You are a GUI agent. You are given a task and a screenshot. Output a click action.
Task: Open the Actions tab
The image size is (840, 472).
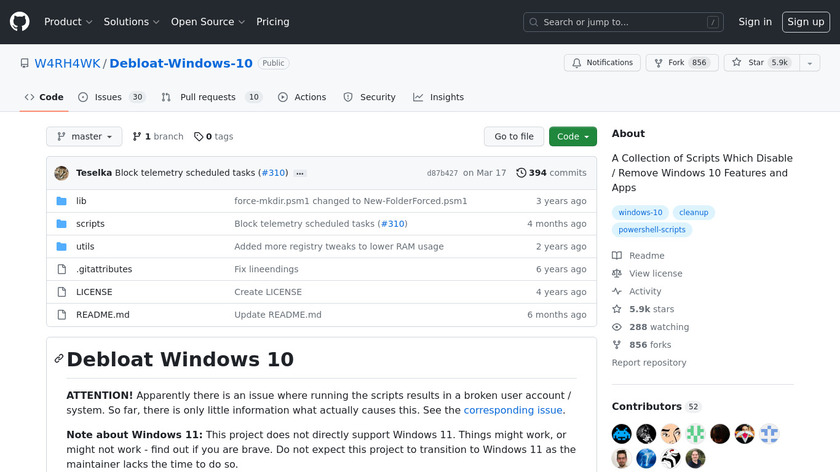pos(302,97)
